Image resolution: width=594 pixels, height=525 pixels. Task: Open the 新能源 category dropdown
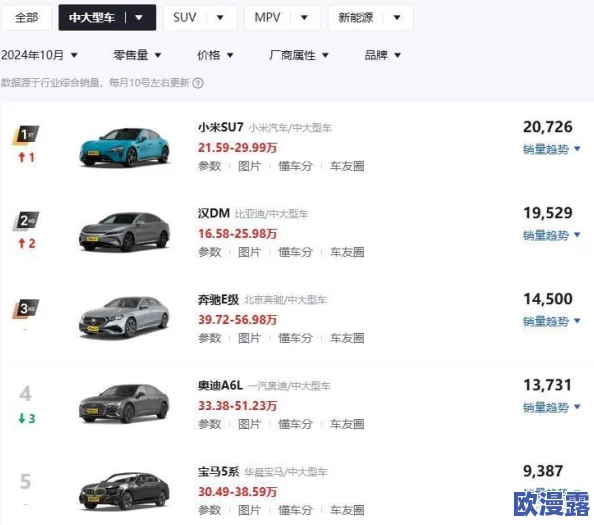point(370,17)
